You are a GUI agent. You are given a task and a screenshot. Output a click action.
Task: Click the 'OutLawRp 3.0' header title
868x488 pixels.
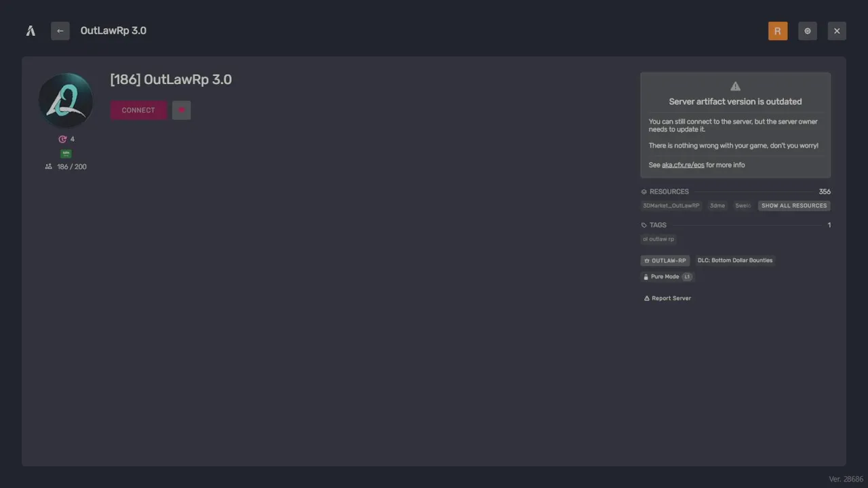(x=113, y=30)
